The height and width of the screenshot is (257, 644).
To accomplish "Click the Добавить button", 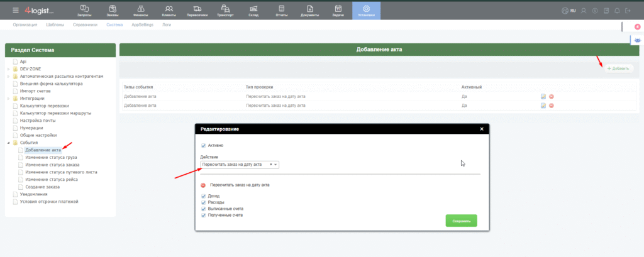I will (618, 68).
